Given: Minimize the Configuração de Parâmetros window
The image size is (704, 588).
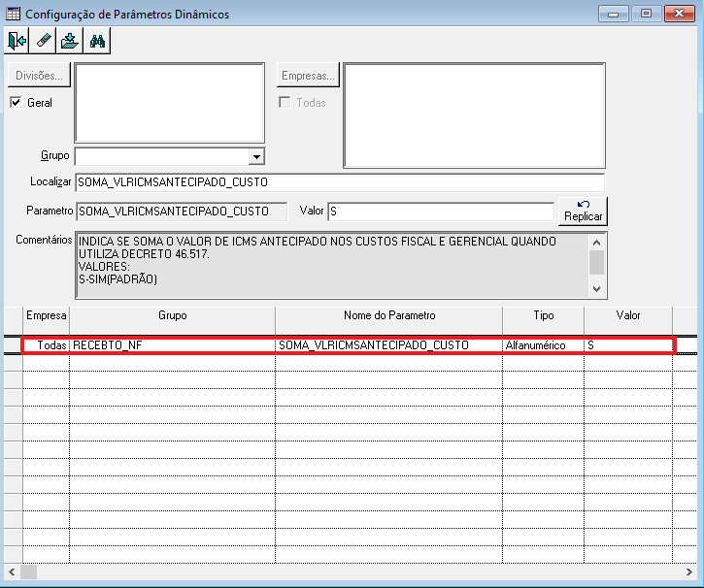Looking at the screenshot, I should 613,14.
